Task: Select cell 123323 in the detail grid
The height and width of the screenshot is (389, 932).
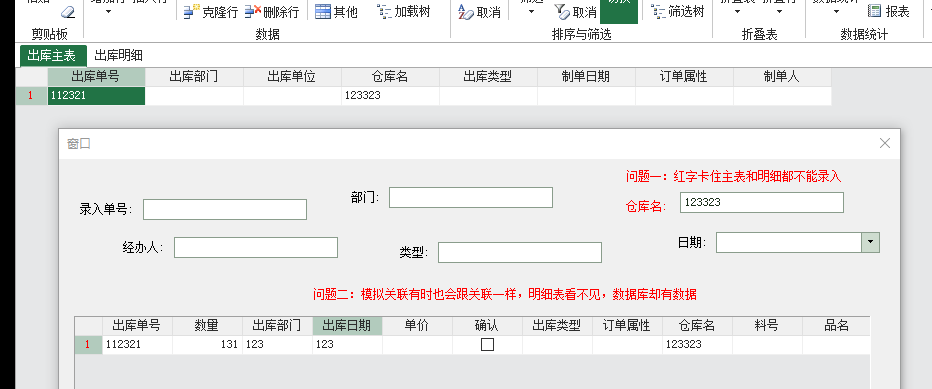Action: 698,345
